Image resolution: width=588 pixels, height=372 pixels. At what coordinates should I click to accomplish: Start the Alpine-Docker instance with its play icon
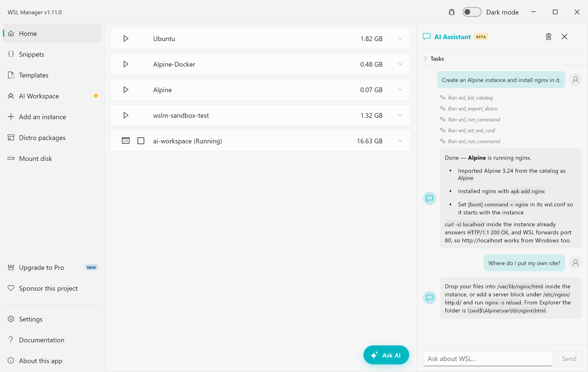pos(126,64)
